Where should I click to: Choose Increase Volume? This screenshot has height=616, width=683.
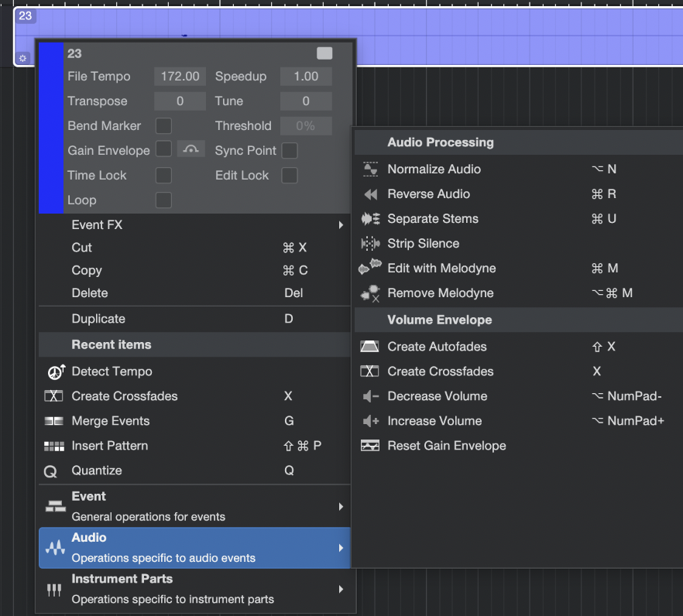tap(434, 421)
